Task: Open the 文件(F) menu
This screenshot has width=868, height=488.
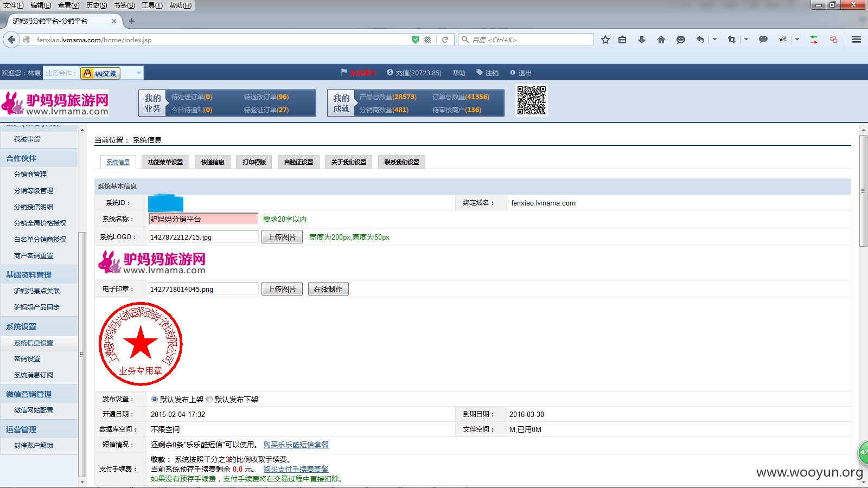Action: pos(14,5)
